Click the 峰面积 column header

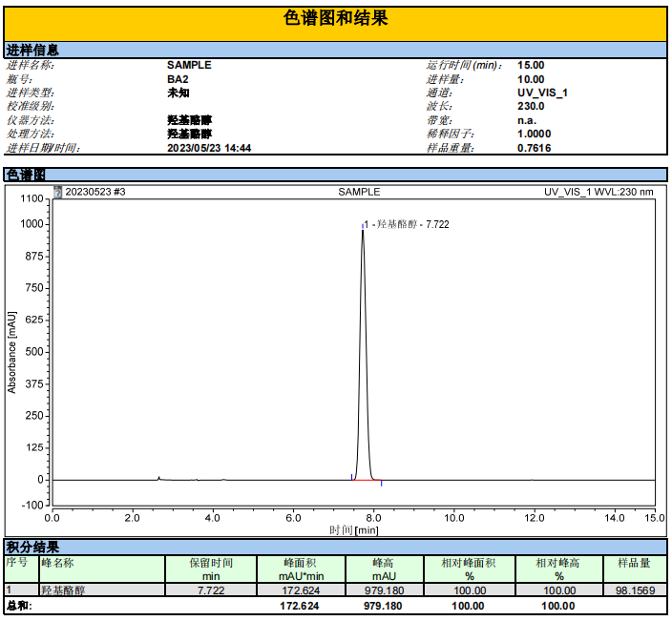pyautogui.click(x=302, y=563)
